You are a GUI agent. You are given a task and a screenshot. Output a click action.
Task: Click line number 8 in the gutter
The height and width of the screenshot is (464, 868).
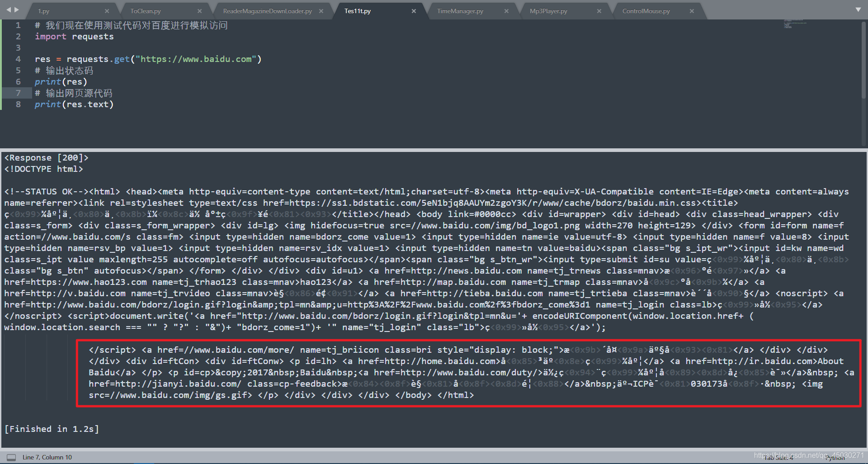coord(18,104)
